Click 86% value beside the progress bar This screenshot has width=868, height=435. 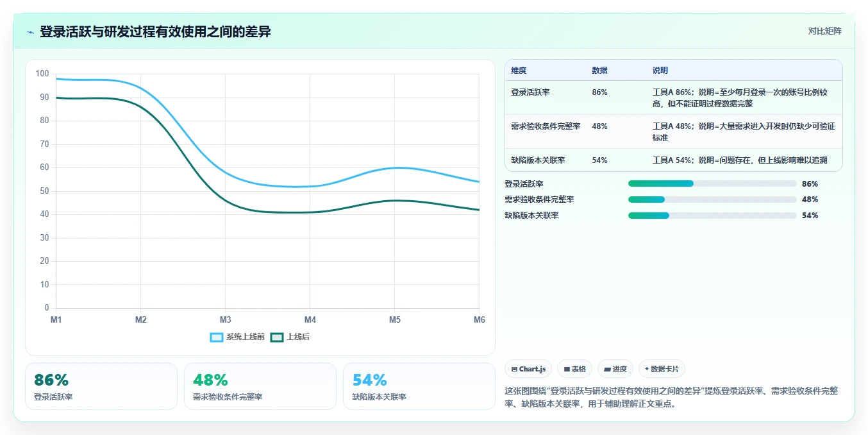click(810, 183)
